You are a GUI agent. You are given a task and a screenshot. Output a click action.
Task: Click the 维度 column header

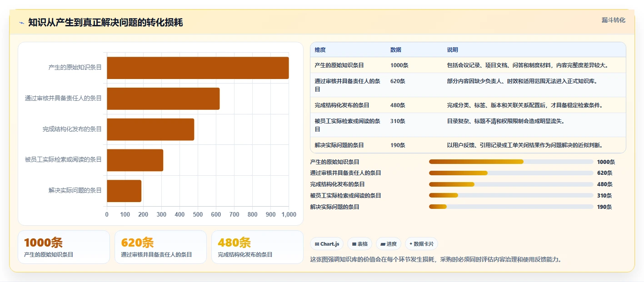pyautogui.click(x=320, y=50)
